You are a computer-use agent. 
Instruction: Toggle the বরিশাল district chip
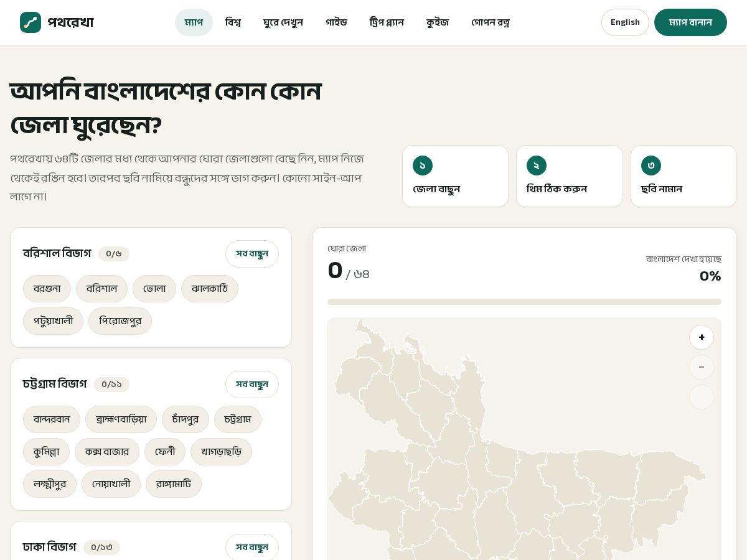click(x=101, y=289)
